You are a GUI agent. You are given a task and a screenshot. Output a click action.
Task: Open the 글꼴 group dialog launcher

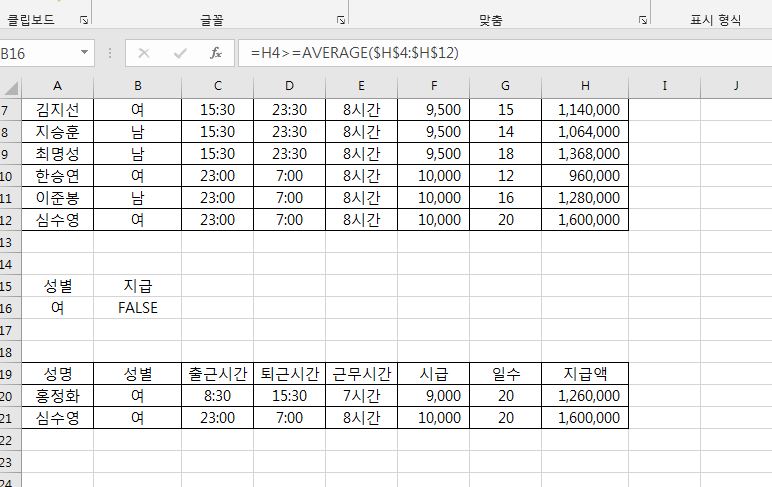340,20
